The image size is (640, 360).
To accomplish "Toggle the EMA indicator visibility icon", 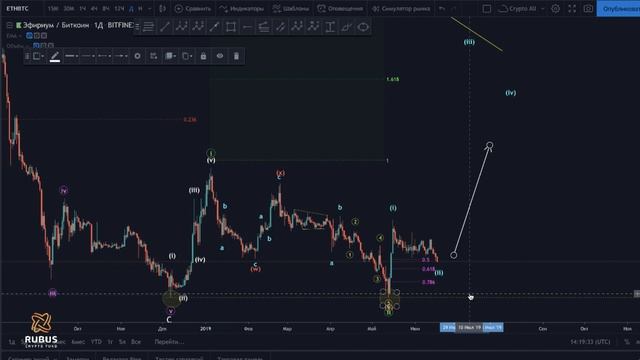I will coord(29,36).
